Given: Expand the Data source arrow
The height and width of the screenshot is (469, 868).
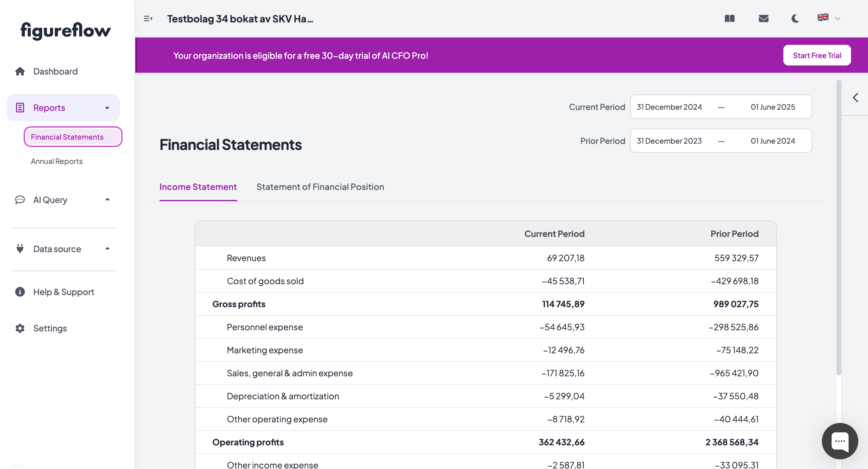Looking at the screenshot, I should tap(107, 248).
